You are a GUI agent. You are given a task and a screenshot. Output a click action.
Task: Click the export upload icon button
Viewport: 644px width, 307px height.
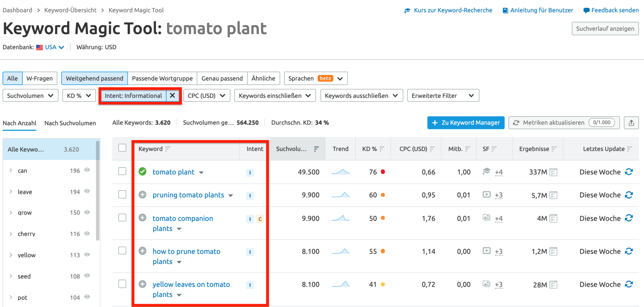[x=631, y=123]
